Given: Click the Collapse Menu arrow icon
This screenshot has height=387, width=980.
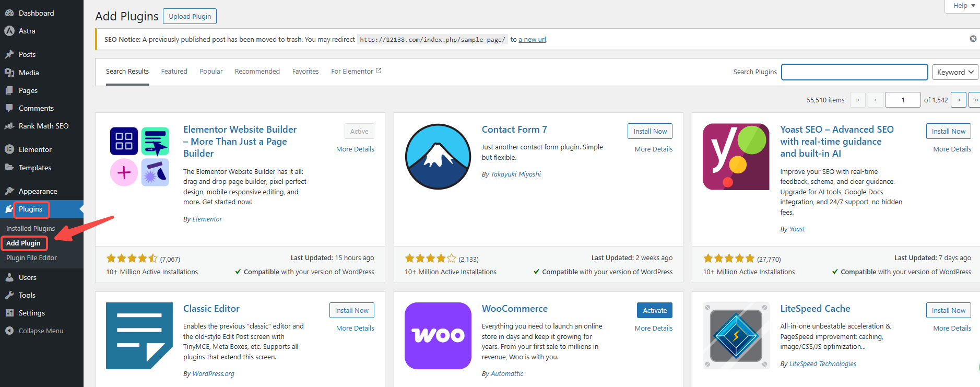Looking at the screenshot, I should (9, 331).
